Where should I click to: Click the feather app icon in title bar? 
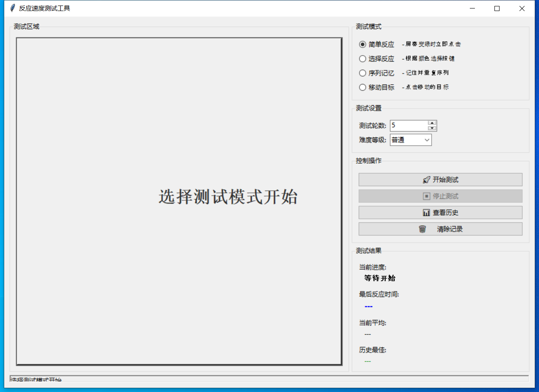tap(12, 8)
